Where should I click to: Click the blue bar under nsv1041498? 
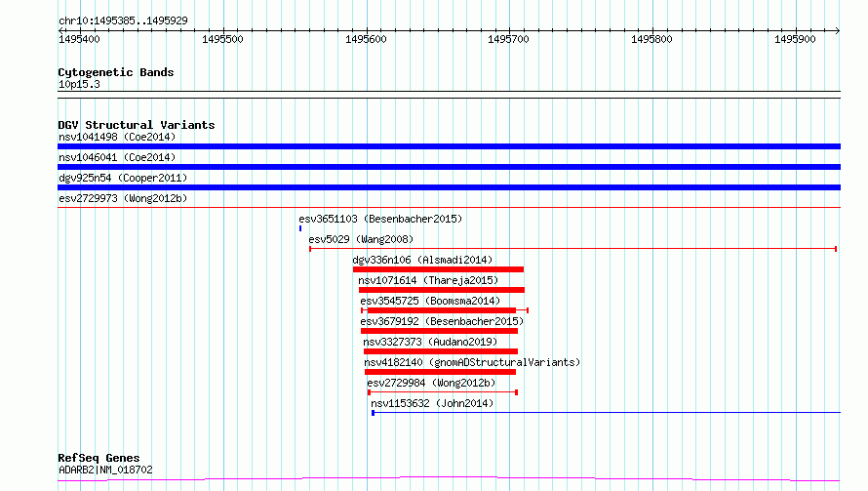click(x=449, y=146)
